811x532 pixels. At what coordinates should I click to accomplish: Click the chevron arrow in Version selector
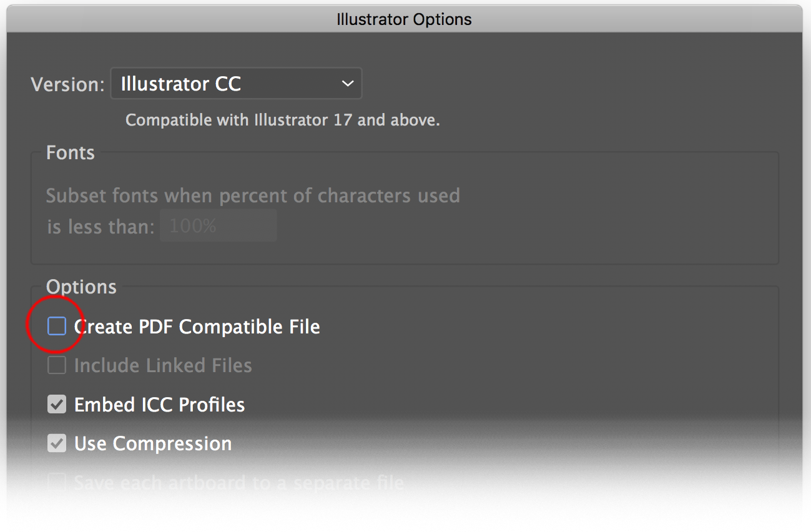point(348,84)
